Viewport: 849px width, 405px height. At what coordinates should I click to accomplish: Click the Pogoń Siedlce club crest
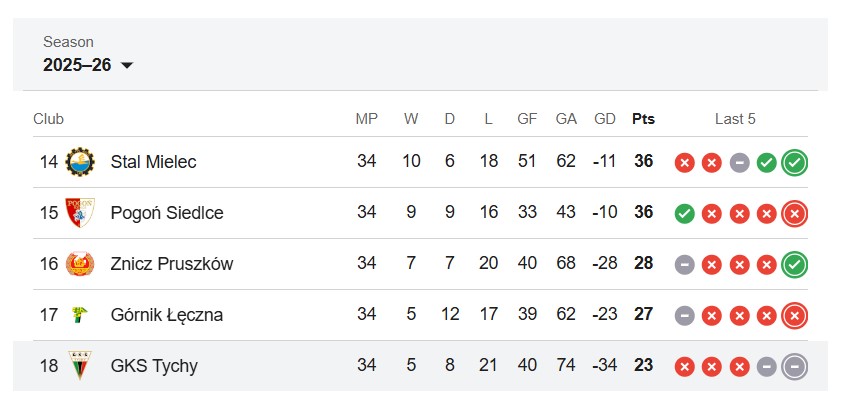pos(80,212)
